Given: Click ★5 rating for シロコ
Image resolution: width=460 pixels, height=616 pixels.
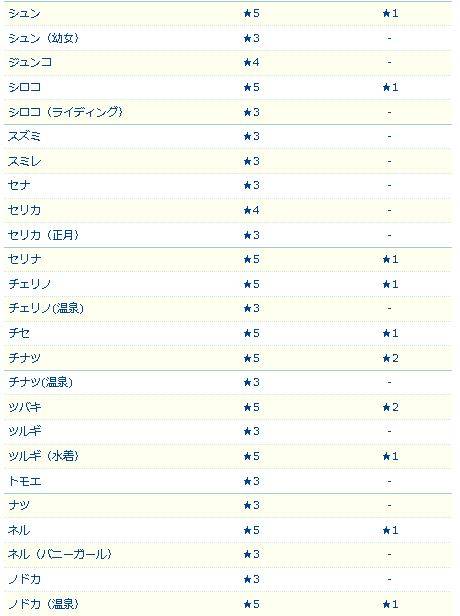Looking at the screenshot, I should pyautogui.click(x=251, y=87).
